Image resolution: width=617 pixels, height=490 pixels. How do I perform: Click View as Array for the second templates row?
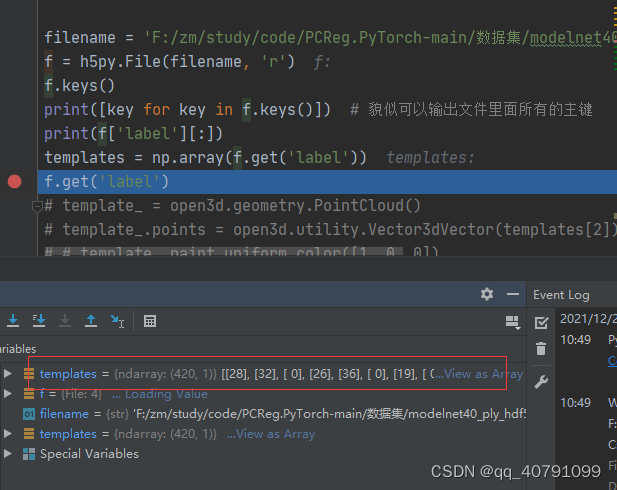(275, 434)
